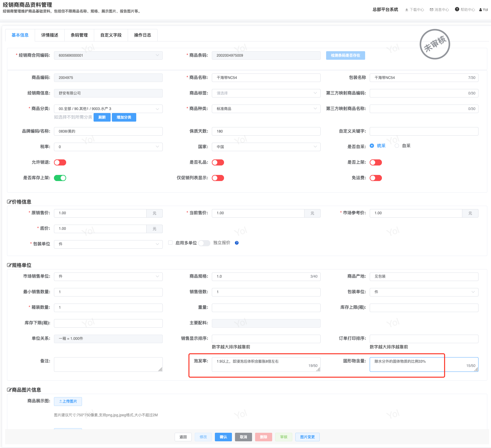Toggle the 是否礼品 switch
Viewport: 491px width, 448px height.
coord(218,162)
